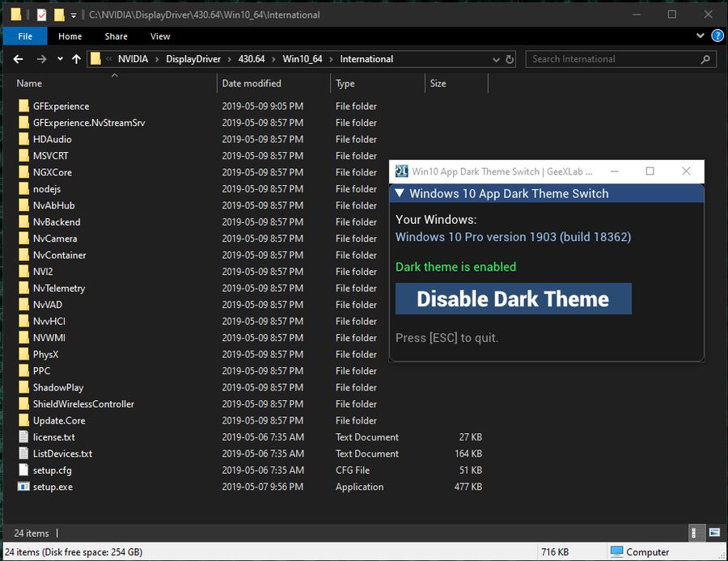Select the NvvHCI folder name
Viewport: 728px width, 561px height.
pos(49,322)
